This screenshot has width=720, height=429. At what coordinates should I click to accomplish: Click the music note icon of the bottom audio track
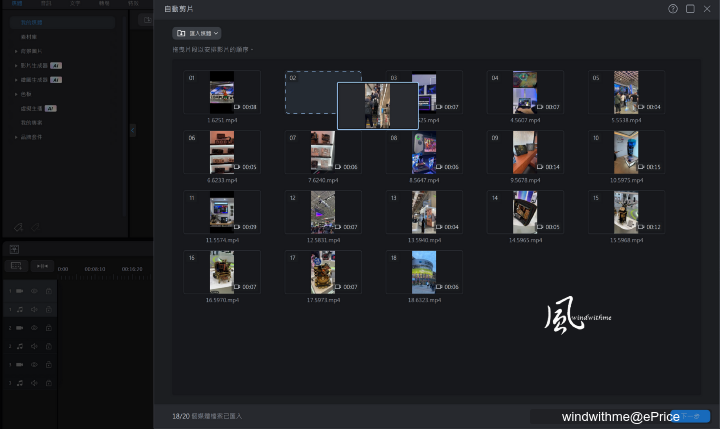19,383
